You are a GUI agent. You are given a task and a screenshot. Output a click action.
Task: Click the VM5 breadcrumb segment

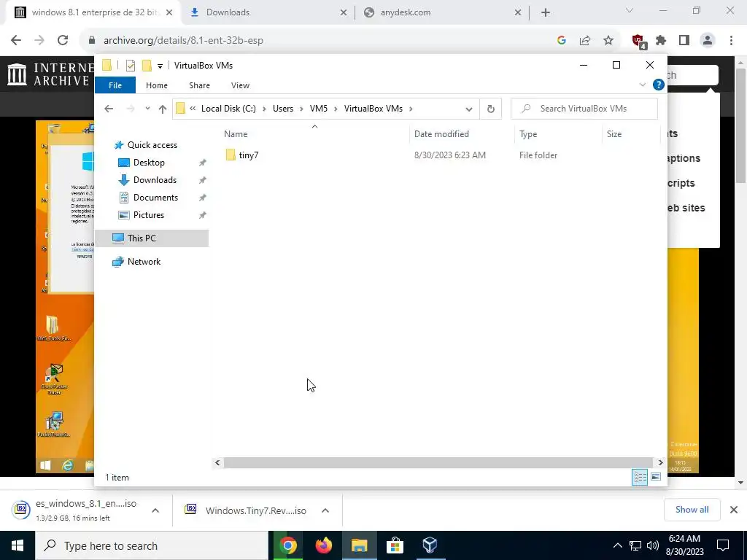coord(319,109)
